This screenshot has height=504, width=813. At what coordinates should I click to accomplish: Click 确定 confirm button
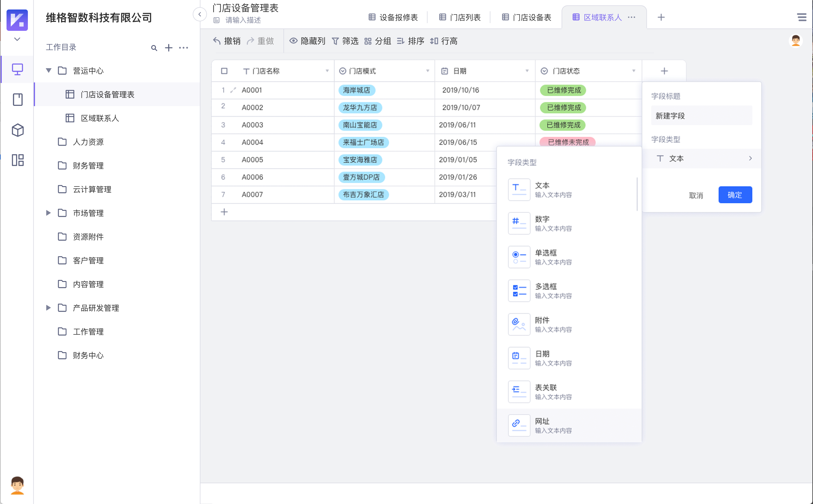pos(735,194)
